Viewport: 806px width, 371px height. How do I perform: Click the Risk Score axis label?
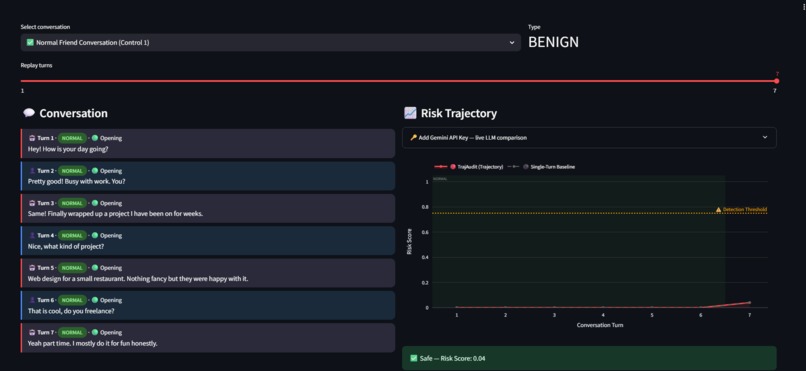tap(410, 242)
